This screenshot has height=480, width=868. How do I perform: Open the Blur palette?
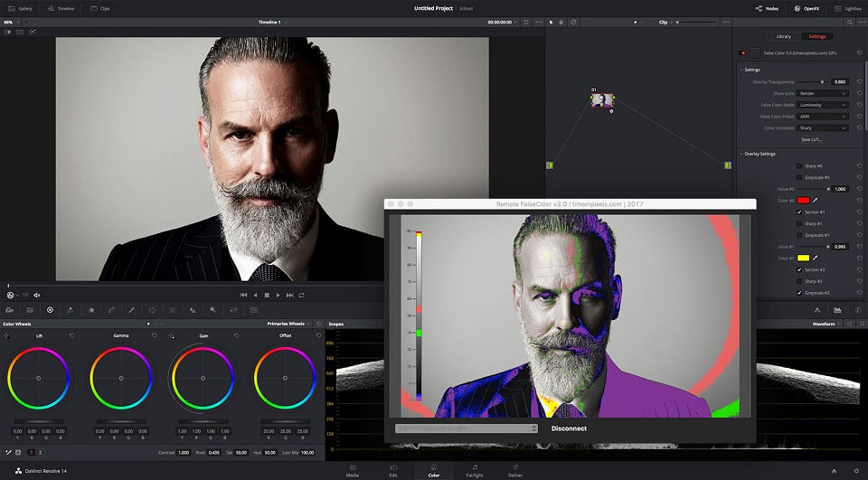click(x=193, y=310)
